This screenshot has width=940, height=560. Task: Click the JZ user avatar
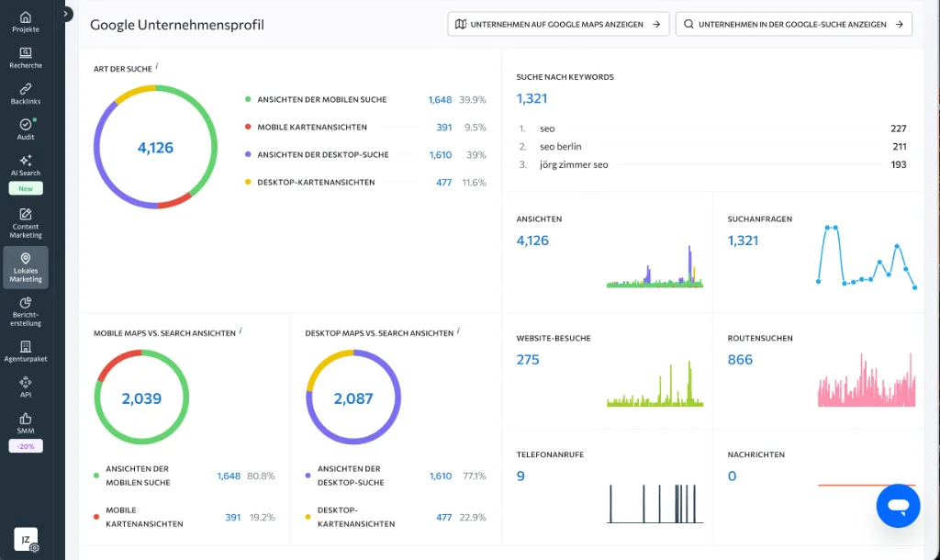click(26, 540)
